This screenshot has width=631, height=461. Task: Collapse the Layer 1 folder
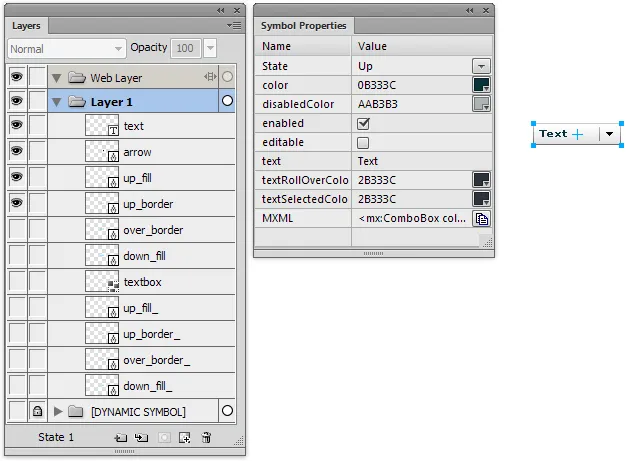[56, 102]
